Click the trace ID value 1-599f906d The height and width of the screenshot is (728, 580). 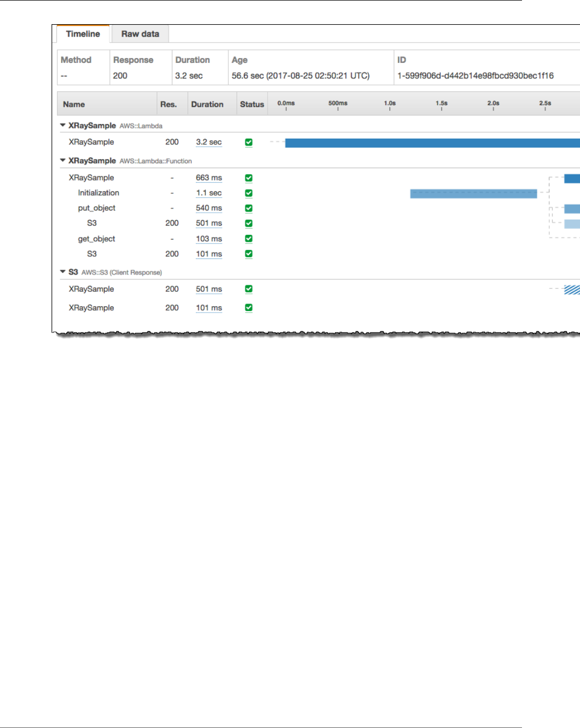tap(475, 76)
